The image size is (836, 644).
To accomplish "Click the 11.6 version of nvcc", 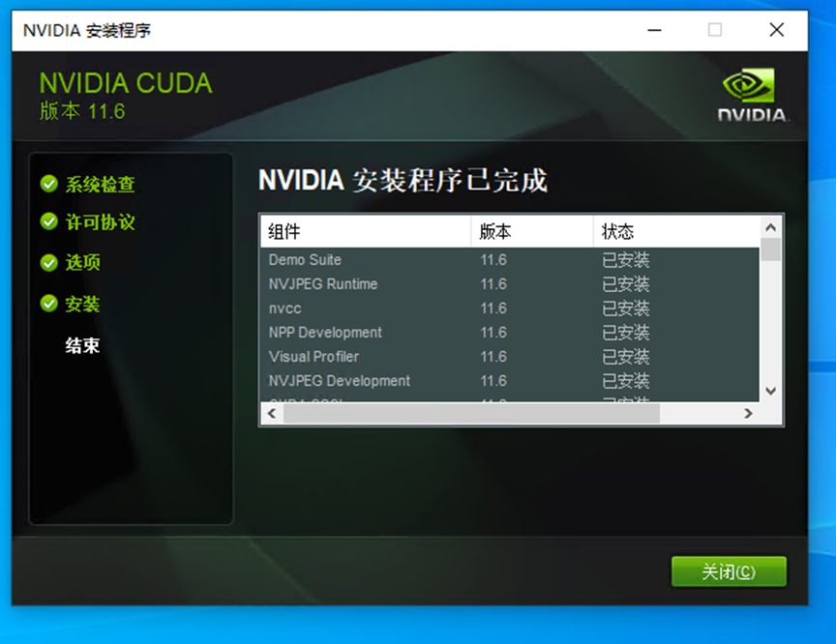I will [493, 308].
